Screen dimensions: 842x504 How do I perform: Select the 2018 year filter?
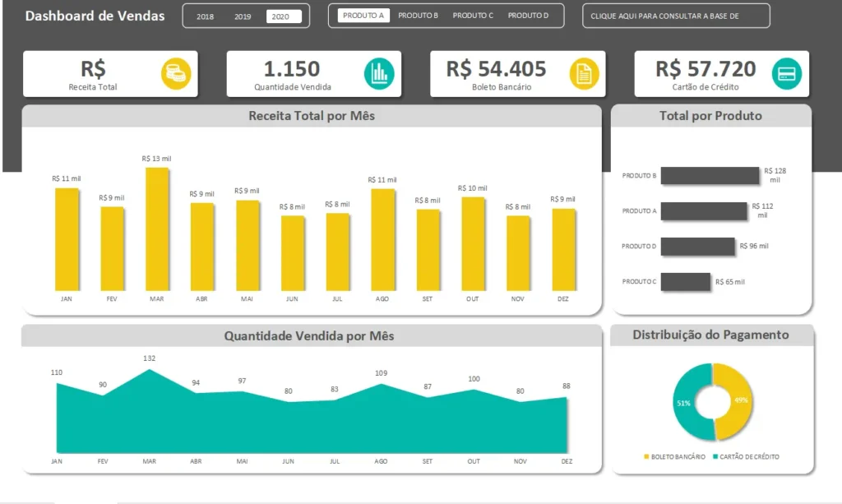point(205,16)
